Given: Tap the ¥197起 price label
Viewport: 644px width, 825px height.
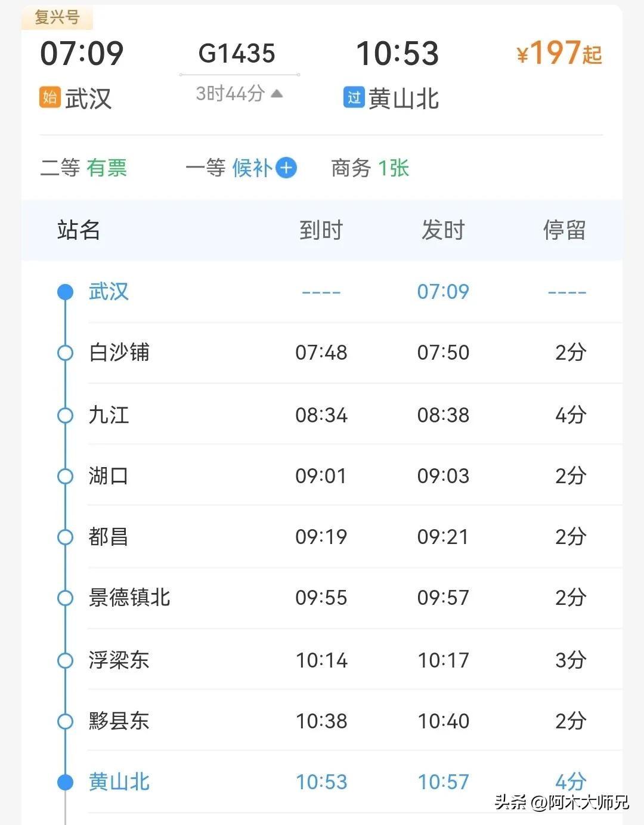Looking at the screenshot, I should [559, 54].
